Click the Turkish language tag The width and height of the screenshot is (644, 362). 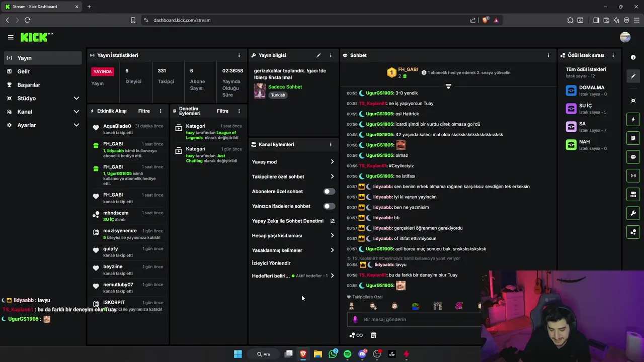click(x=278, y=95)
